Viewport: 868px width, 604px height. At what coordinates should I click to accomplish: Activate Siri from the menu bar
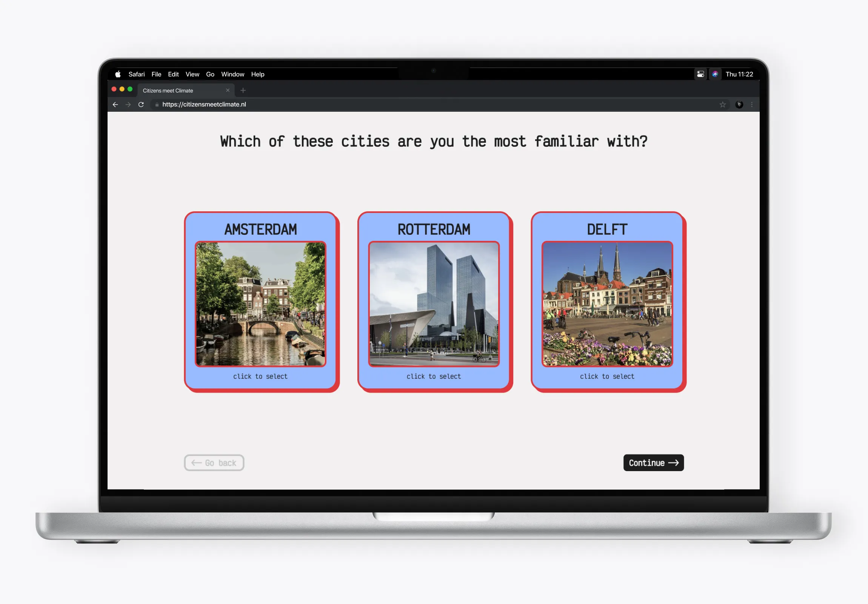point(715,74)
